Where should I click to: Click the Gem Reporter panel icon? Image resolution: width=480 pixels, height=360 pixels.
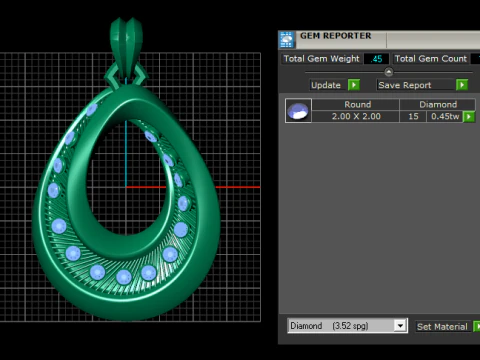pos(286,40)
